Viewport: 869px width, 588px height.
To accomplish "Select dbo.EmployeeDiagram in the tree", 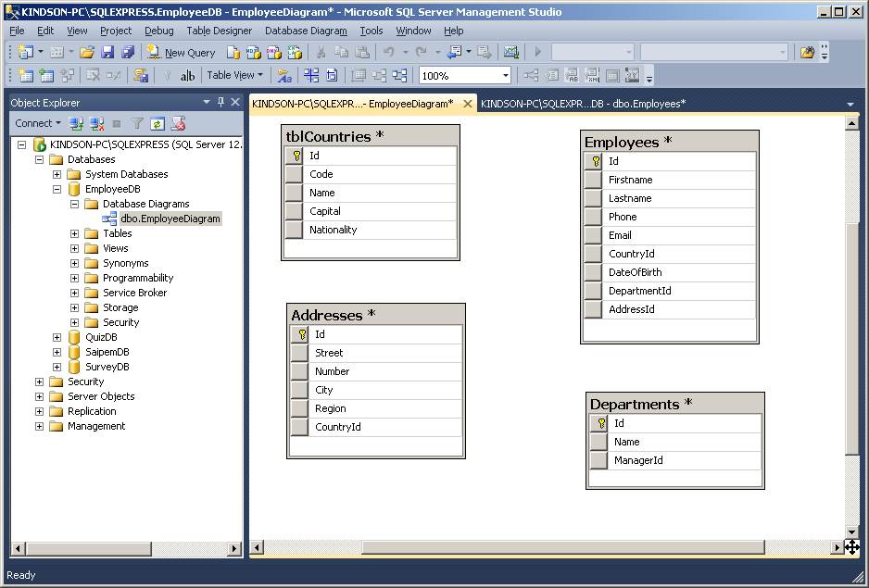I will click(x=170, y=219).
